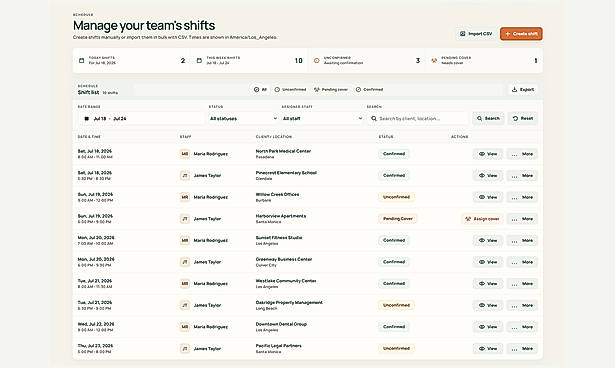Click the Date & Time column header
615x368 pixels.
[x=89, y=137]
